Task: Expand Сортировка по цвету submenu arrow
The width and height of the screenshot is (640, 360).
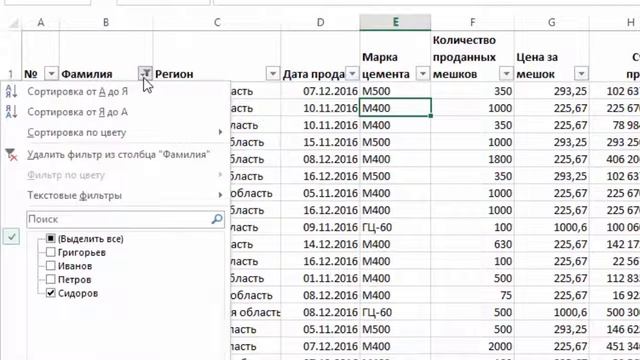Action: pyautogui.click(x=220, y=132)
